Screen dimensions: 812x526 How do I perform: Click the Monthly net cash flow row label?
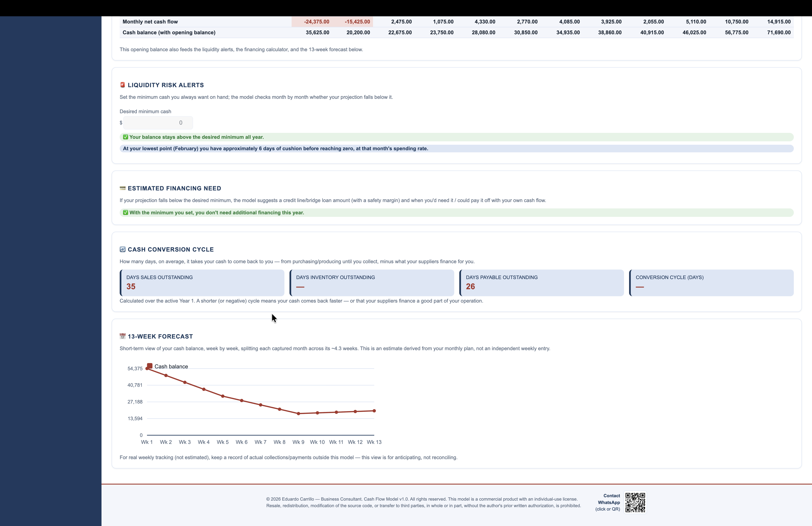[x=150, y=22]
